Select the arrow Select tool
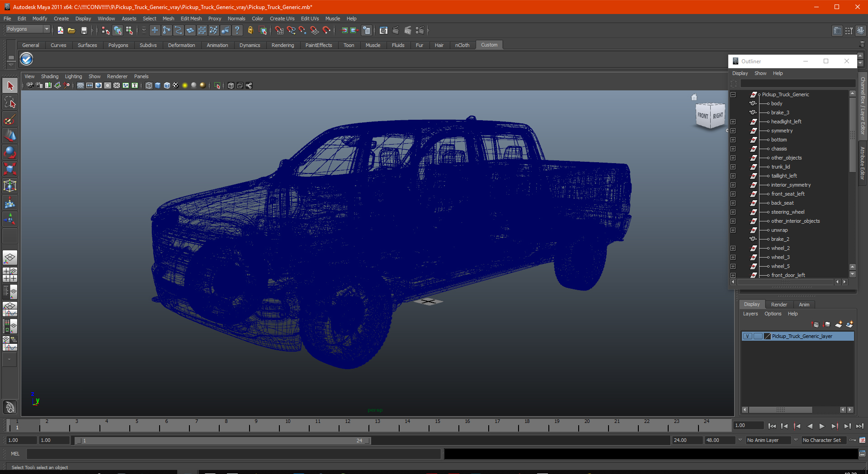The image size is (868, 474). pyautogui.click(x=10, y=86)
